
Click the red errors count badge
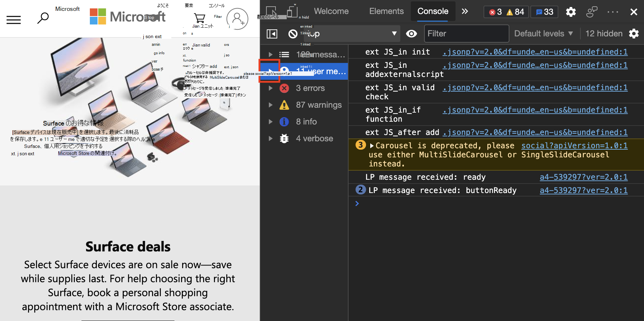coord(496,12)
